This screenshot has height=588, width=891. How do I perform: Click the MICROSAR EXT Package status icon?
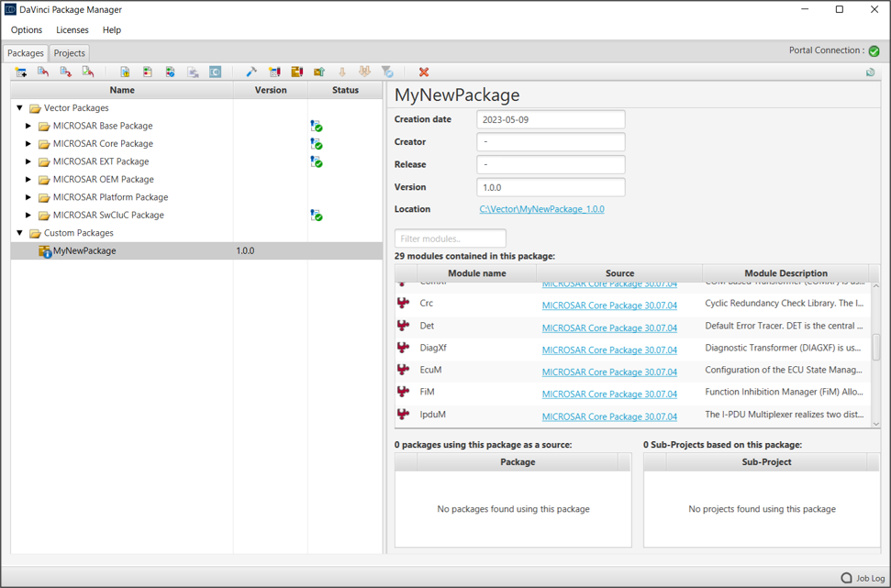point(317,162)
